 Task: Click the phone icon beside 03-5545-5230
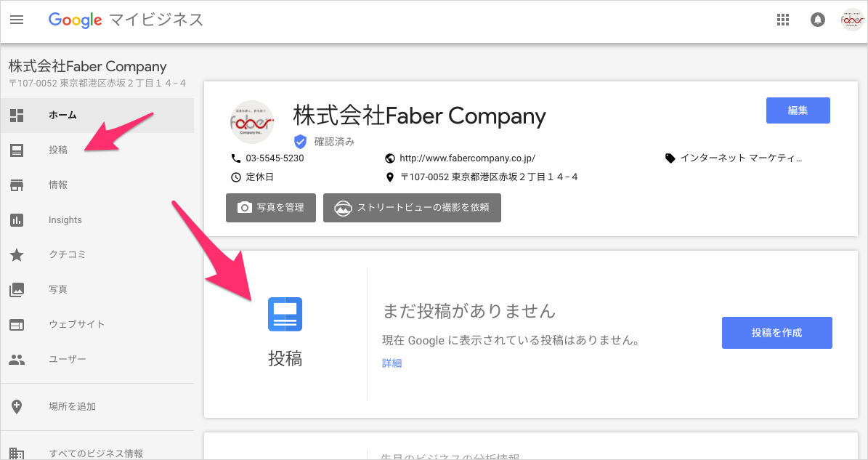(236, 158)
